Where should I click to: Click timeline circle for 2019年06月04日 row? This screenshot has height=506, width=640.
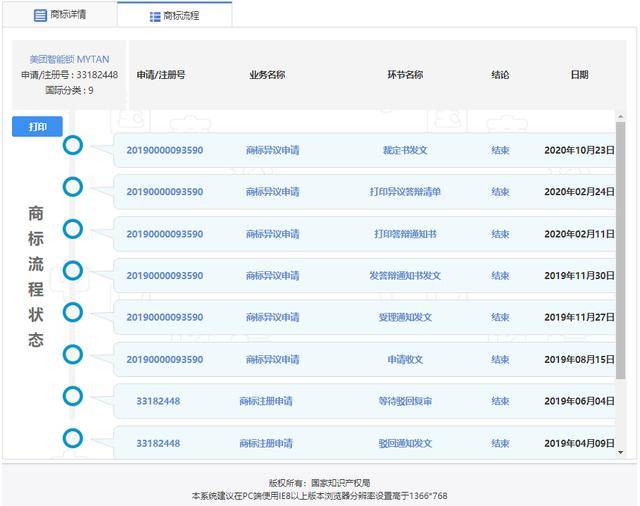click(73, 396)
